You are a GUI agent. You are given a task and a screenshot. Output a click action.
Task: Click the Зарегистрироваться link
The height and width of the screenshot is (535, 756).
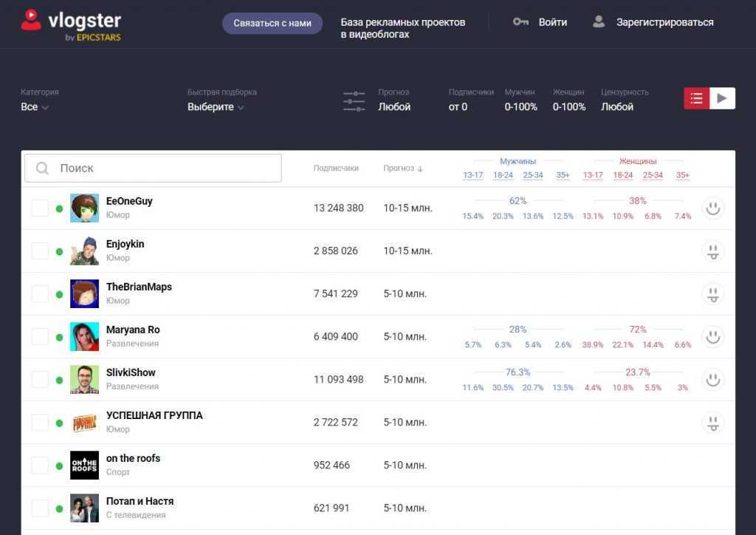(x=664, y=22)
